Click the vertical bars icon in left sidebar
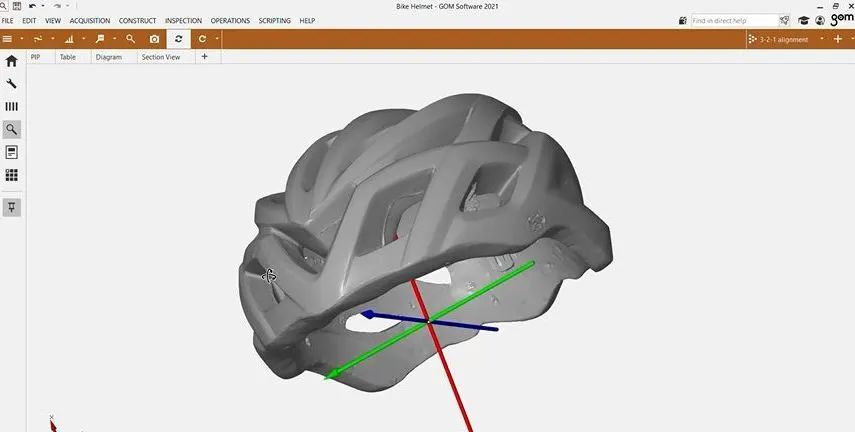855x432 pixels. tap(12, 107)
